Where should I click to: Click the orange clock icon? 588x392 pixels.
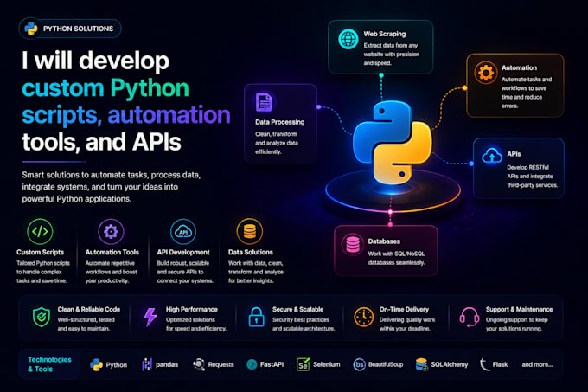pos(364,317)
